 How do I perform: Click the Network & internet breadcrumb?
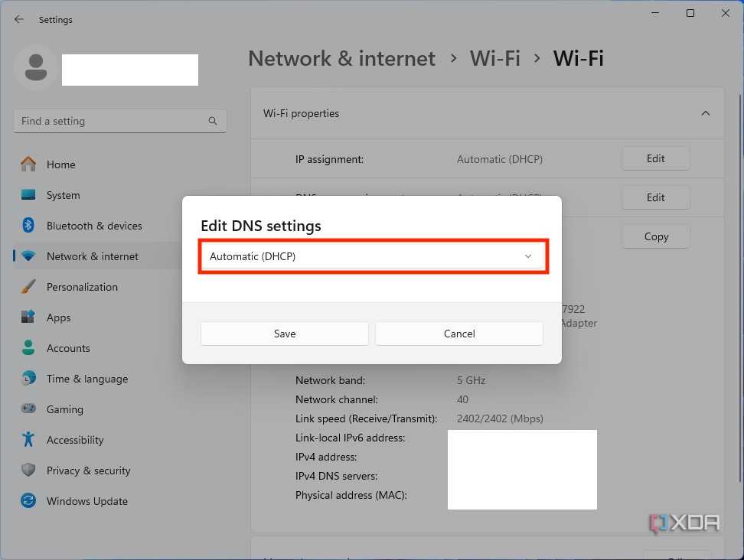pyautogui.click(x=341, y=58)
